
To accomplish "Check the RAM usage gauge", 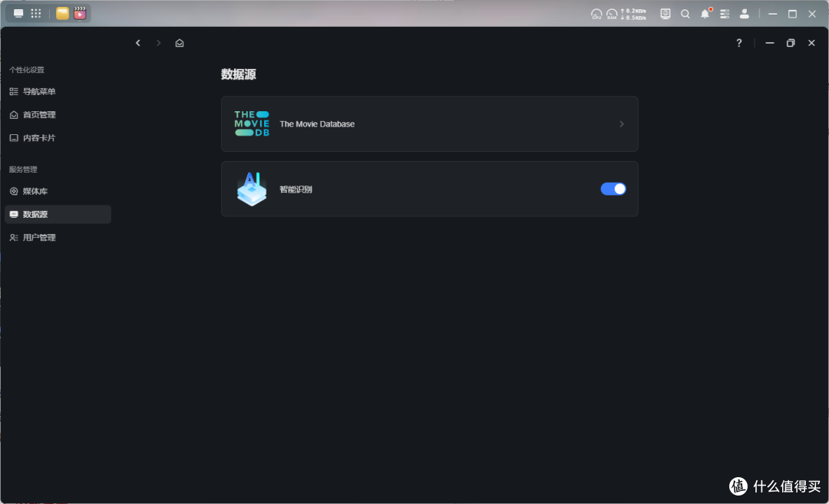I will pyautogui.click(x=612, y=15).
